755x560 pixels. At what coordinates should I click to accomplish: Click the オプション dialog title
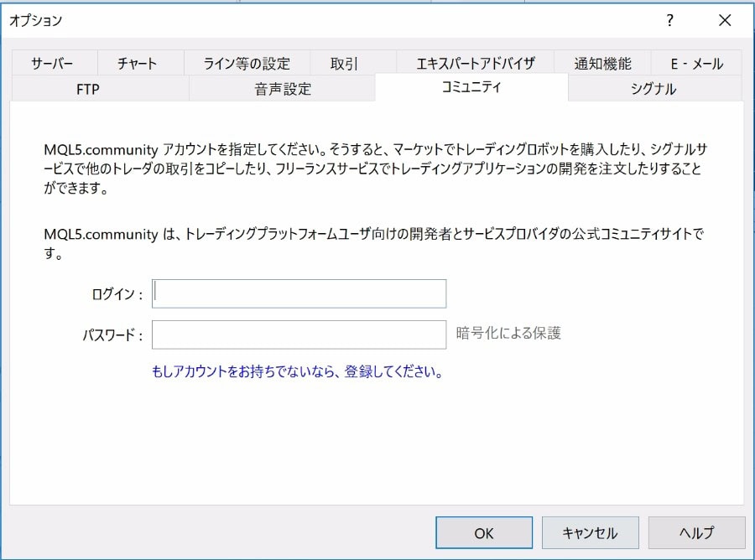(35, 20)
